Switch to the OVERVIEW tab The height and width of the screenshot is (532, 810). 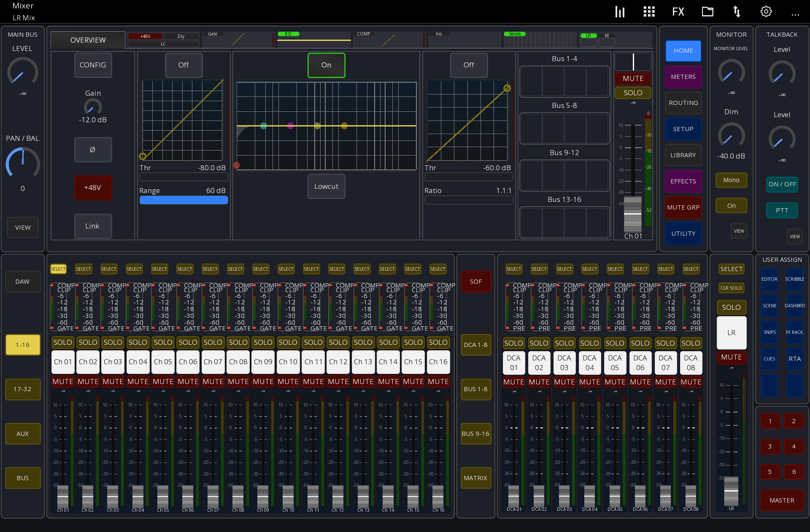(x=87, y=40)
